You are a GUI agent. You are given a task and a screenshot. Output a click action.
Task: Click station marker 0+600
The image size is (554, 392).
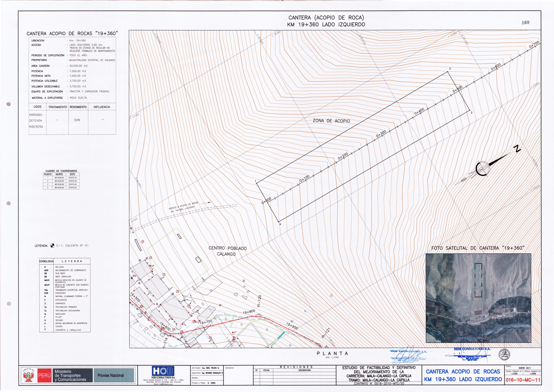(x=496, y=67)
